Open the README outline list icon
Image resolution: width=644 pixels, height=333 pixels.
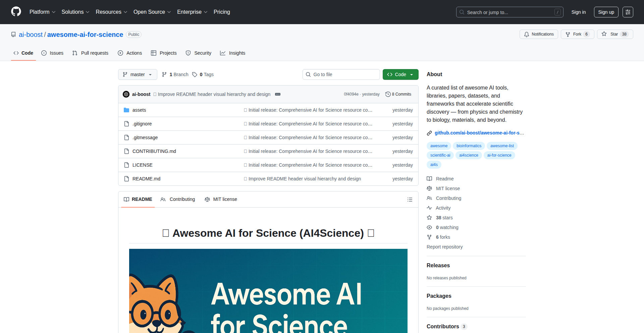pyautogui.click(x=410, y=200)
